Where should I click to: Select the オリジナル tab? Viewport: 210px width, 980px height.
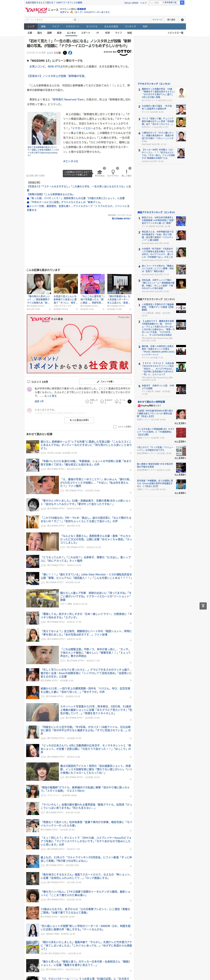pyautogui.click(x=92, y=27)
